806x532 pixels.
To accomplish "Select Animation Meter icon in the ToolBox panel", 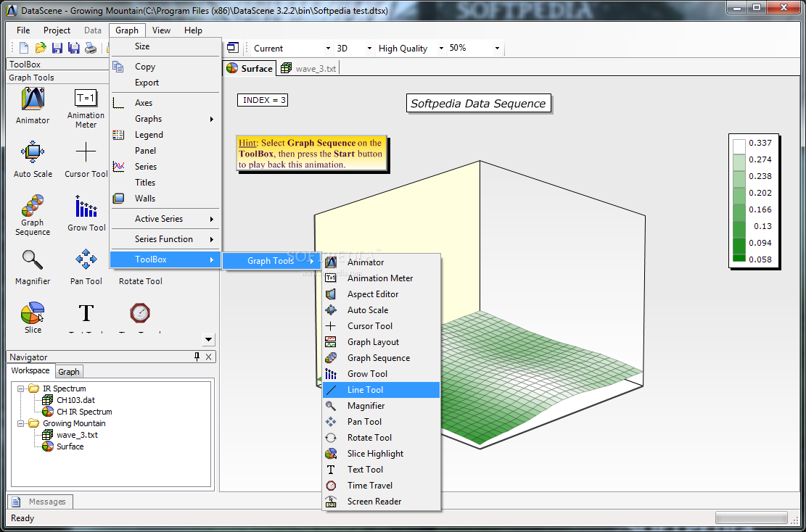I will 86,98.
